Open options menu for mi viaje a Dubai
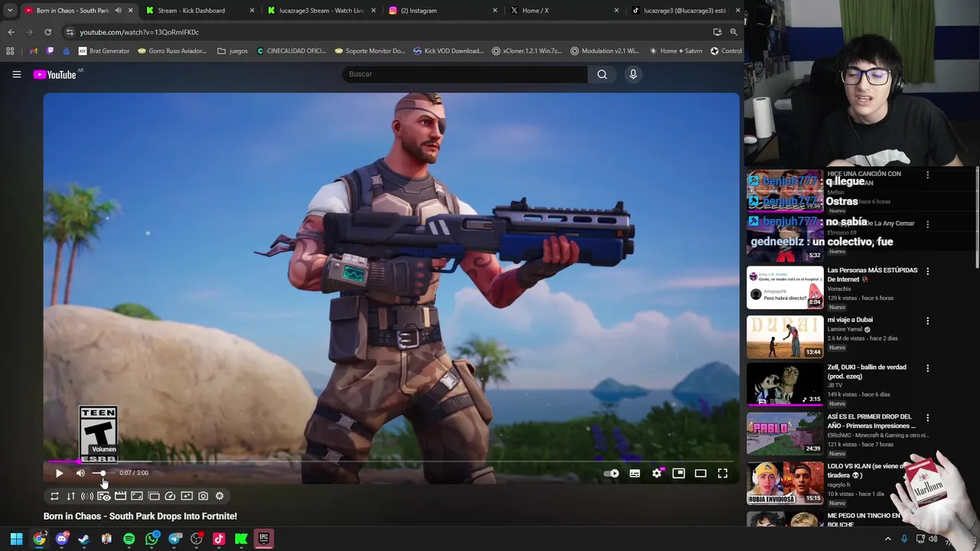 pyautogui.click(x=928, y=321)
